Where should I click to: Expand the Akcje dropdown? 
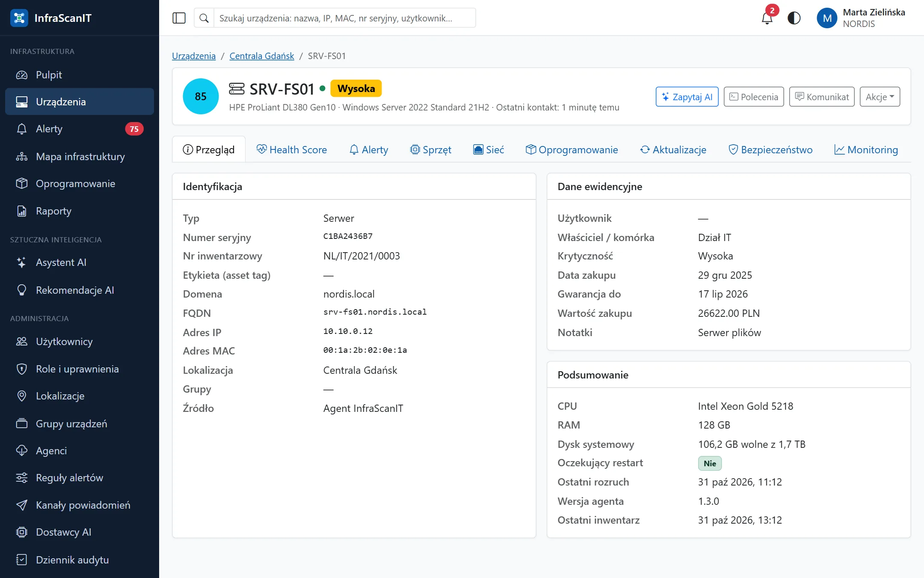880,97
